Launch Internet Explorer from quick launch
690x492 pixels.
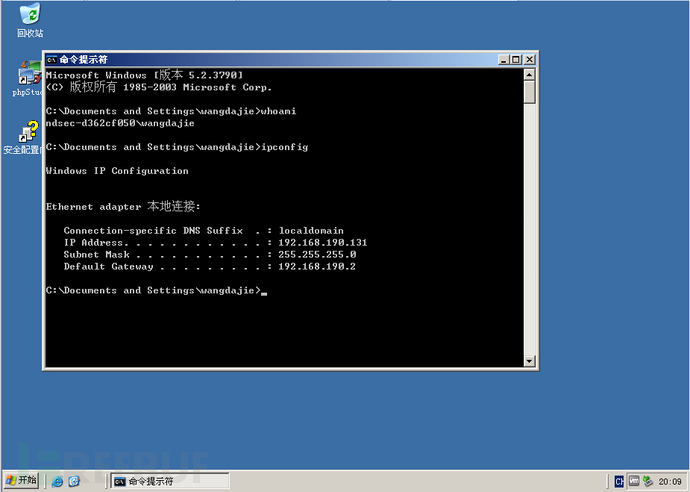pos(57,481)
